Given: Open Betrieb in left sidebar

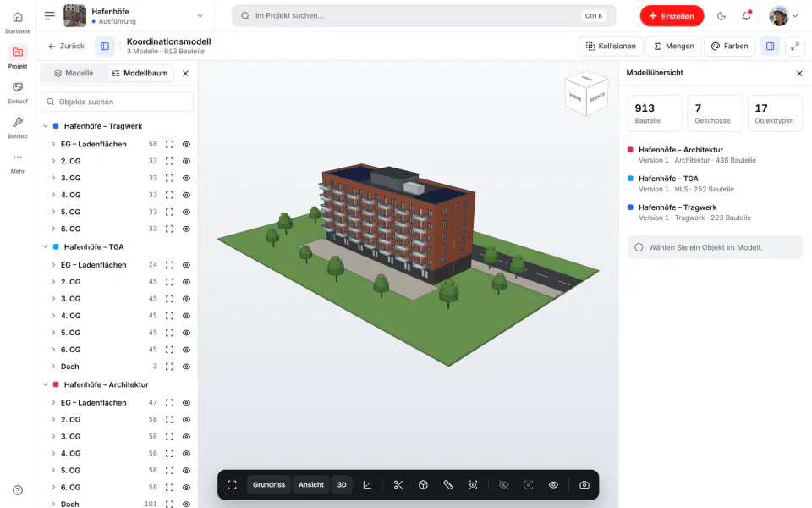Looking at the screenshot, I should pos(18,128).
